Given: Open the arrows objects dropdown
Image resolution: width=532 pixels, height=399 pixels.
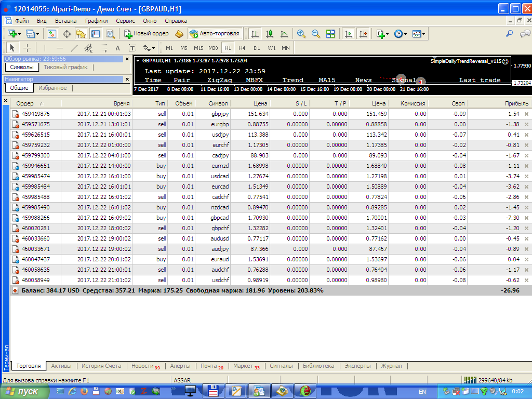Looking at the screenshot, I should (149, 48).
